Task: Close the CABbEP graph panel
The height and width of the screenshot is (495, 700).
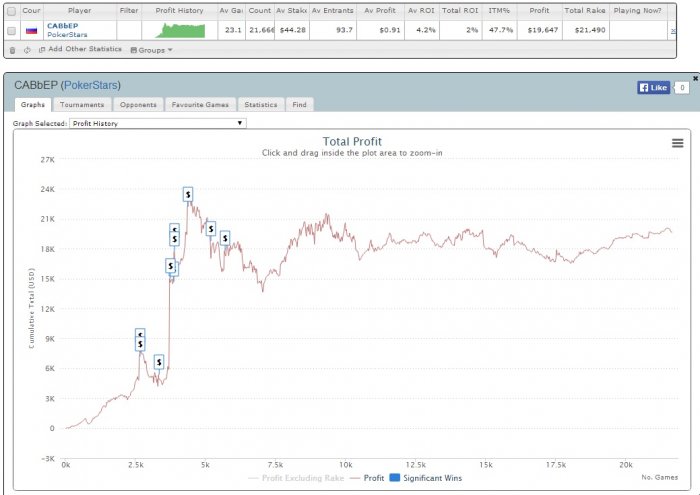Action: pyautogui.click(x=695, y=79)
